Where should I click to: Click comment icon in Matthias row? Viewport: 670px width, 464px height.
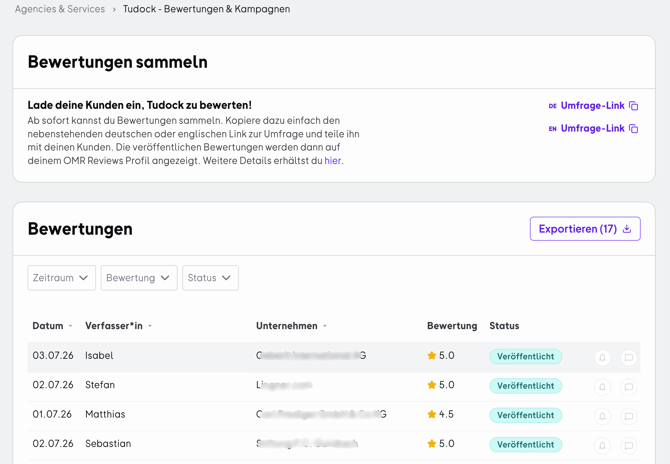tap(629, 416)
